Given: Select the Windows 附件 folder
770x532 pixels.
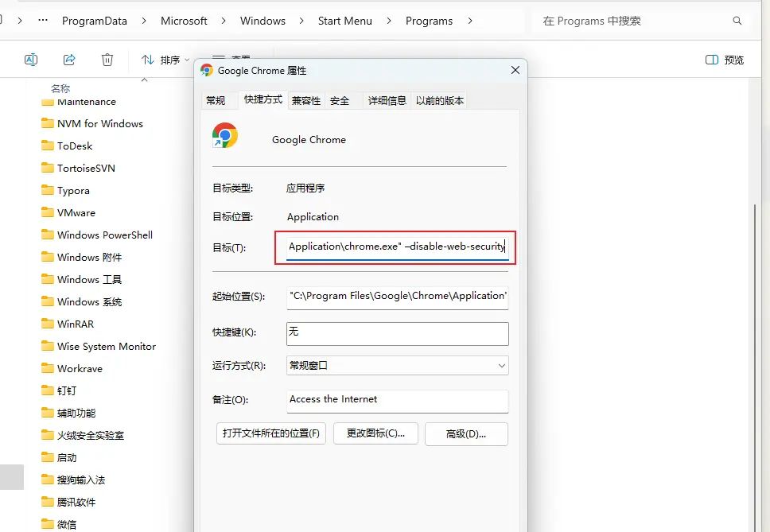Looking at the screenshot, I should [81, 257].
